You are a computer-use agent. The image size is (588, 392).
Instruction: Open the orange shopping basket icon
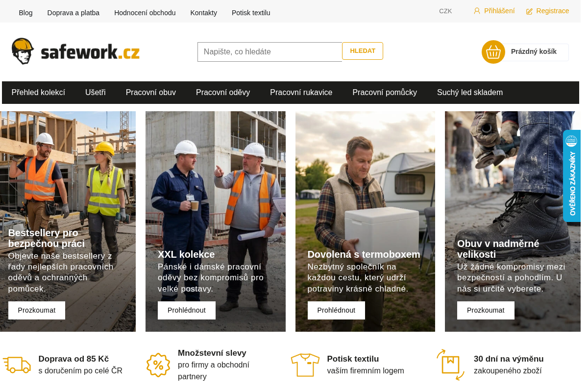(493, 52)
